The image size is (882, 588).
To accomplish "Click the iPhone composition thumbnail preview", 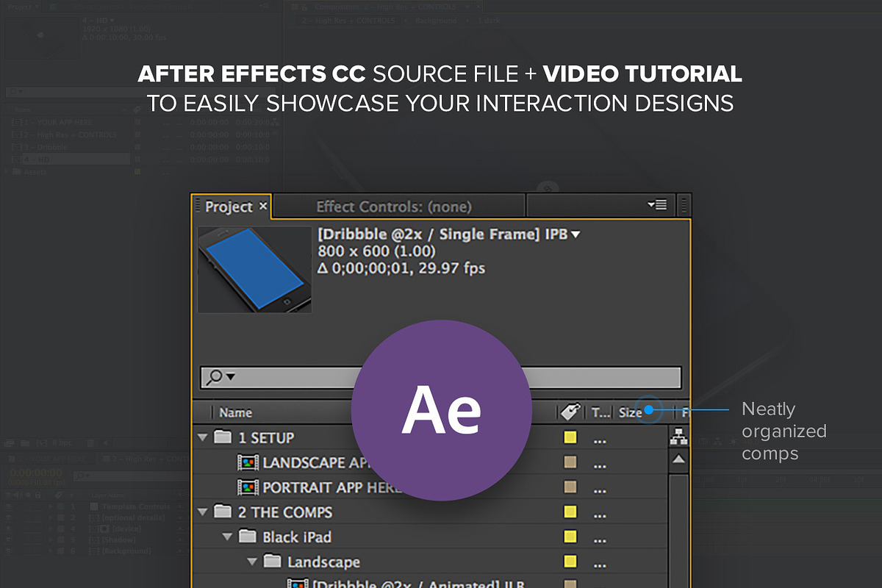I will click(x=255, y=269).
